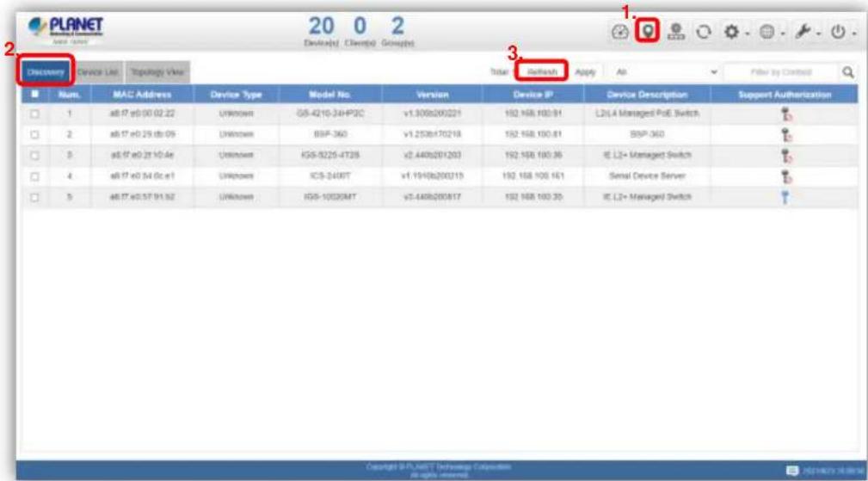Image resolution: width=868 pixels, height=481 pixels.
Task: Toggle the select-all checkbox in table header
Action: [x=35, y=94]
